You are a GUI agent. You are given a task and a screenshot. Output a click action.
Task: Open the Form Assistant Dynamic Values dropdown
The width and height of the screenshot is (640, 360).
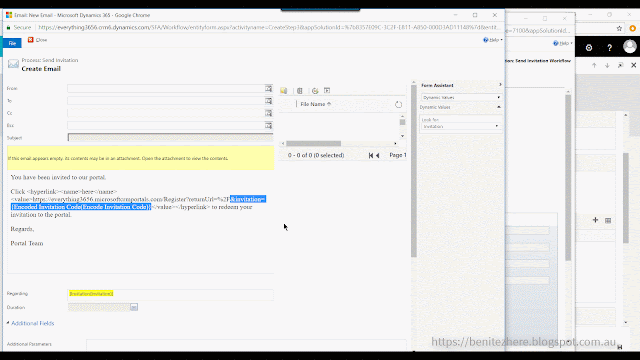coord(461,98)
